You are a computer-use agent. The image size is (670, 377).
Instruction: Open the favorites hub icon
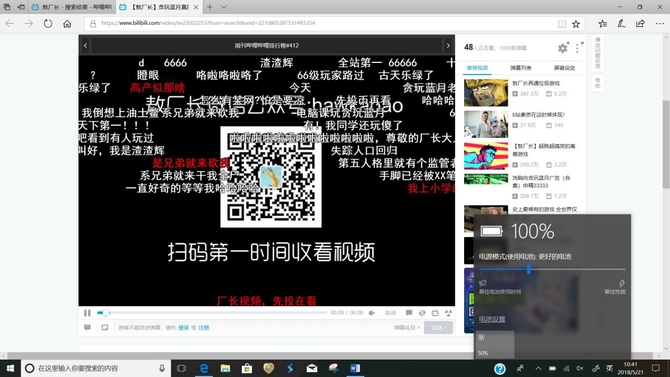[x=602, y=24]
